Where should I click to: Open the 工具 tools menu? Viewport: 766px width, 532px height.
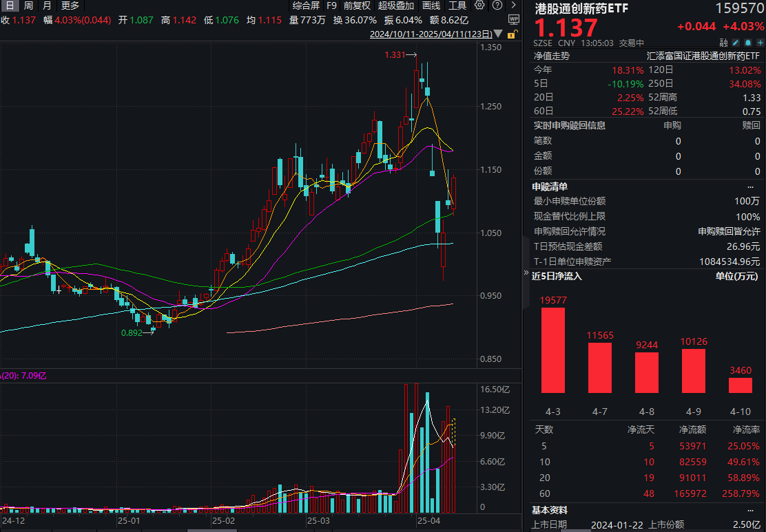458,6
